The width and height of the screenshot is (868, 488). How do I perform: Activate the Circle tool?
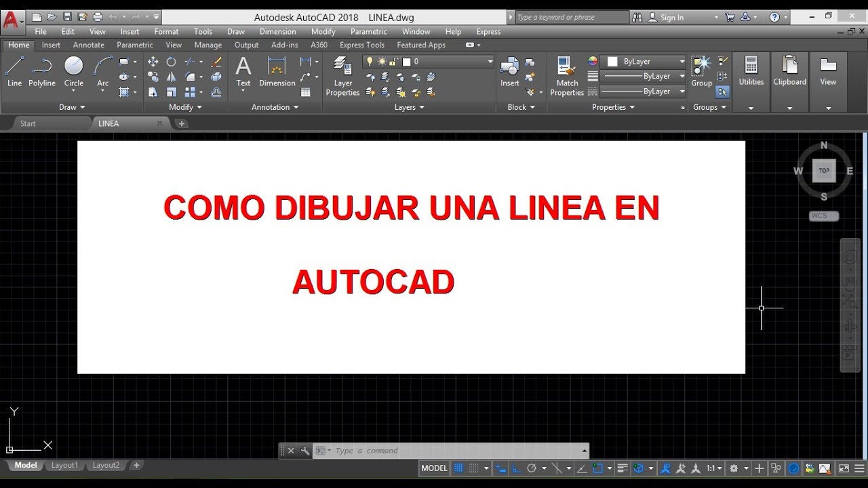click(74, 72)
